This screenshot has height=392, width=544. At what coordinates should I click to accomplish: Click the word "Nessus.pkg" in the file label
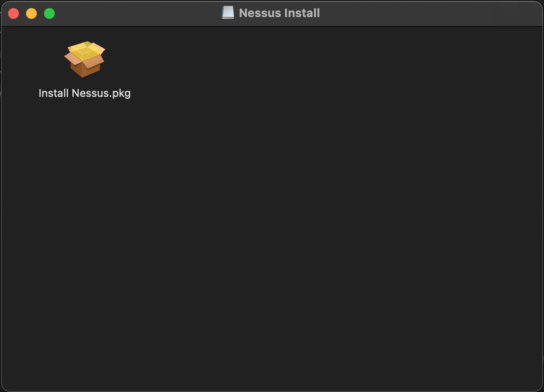coord(101,93)
